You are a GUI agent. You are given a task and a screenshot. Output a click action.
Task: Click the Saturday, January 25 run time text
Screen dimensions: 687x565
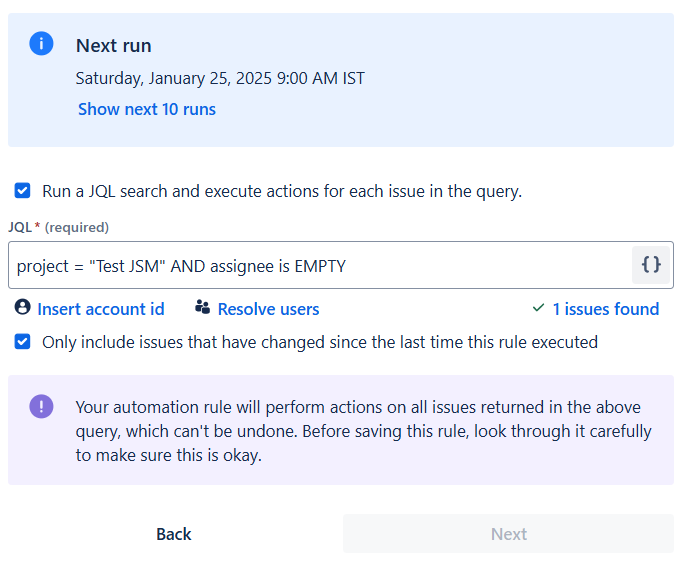point(220,78)
